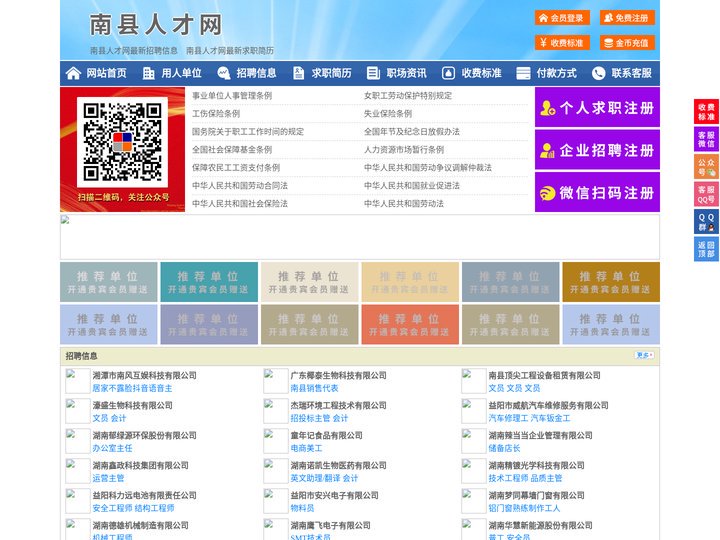This screenshot has width=720, height=540.
Task: Click the chat icon beside 招聘信息
Action: click(x=223, y=73)
